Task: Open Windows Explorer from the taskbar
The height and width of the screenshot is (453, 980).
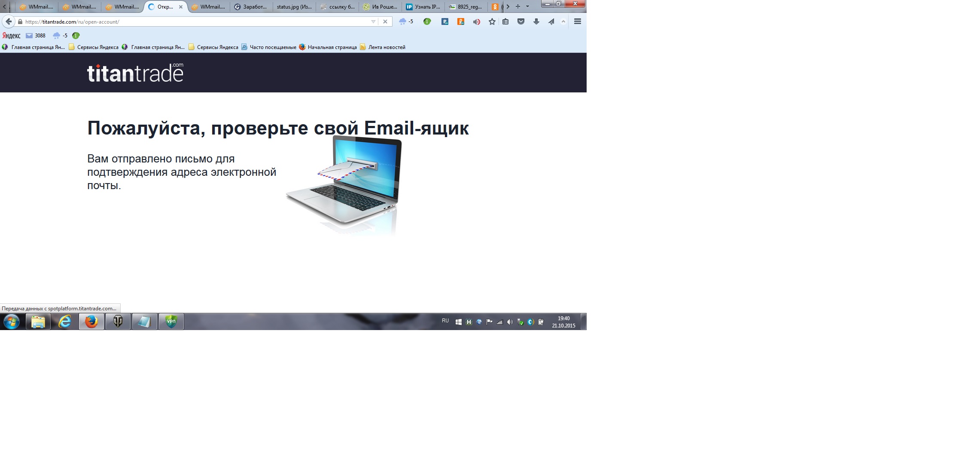Action: tap(38, 321)
